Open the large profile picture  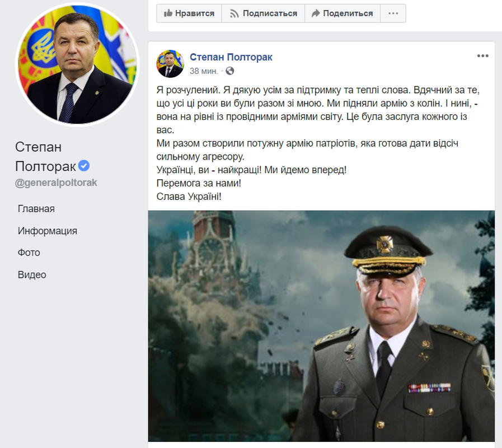click(77, 65)
